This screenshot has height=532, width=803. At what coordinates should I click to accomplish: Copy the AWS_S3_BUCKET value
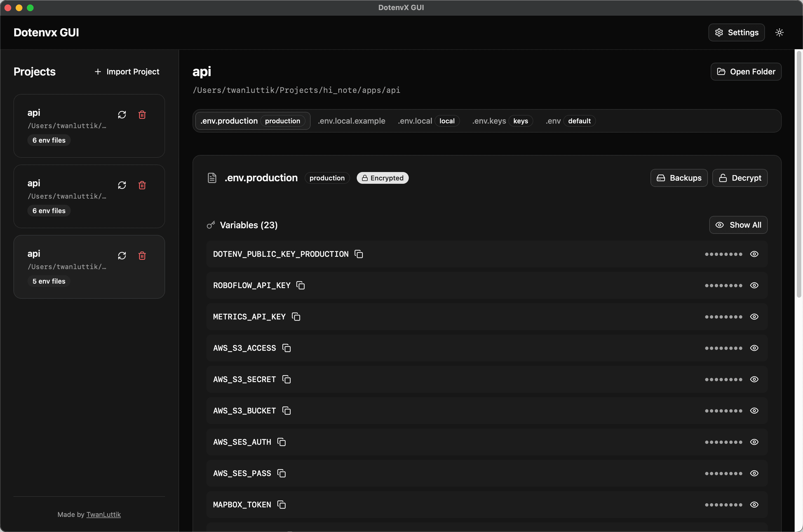click(286, 411)
